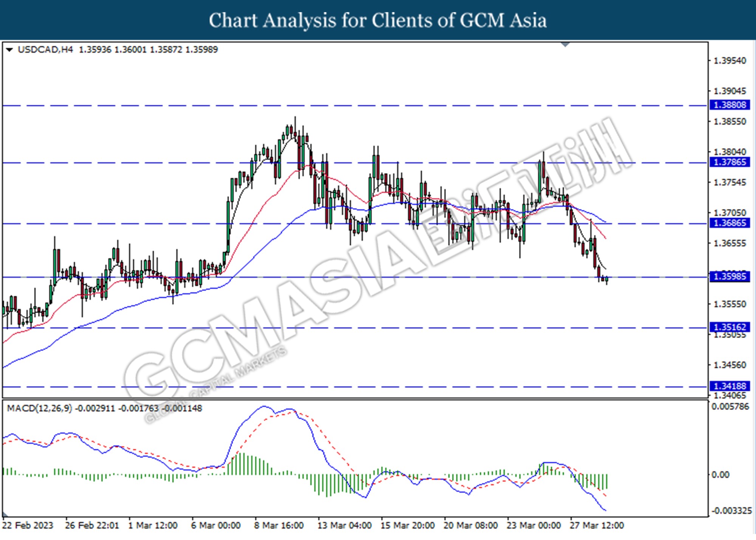Select the 1.38808 price level label
Image resolution: width=756 pixels, height=540 pixels.
pos(730,105)
